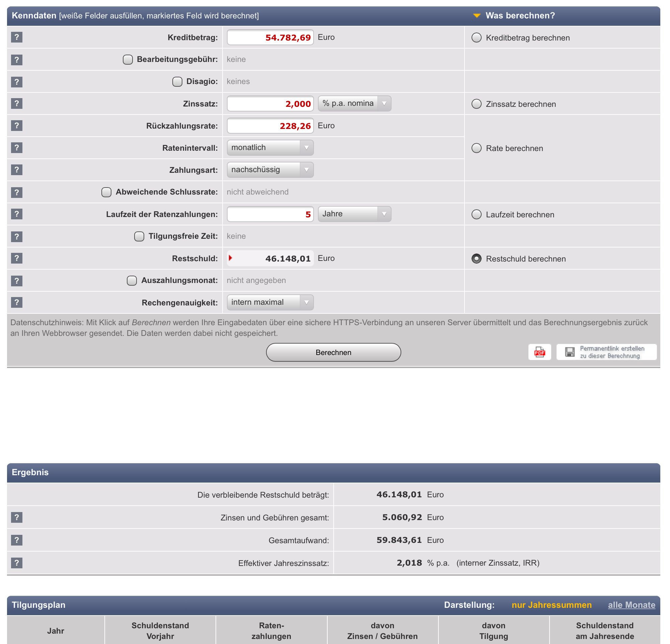Open the Ratenintervall monatlich dropdown

click(270, 148)
